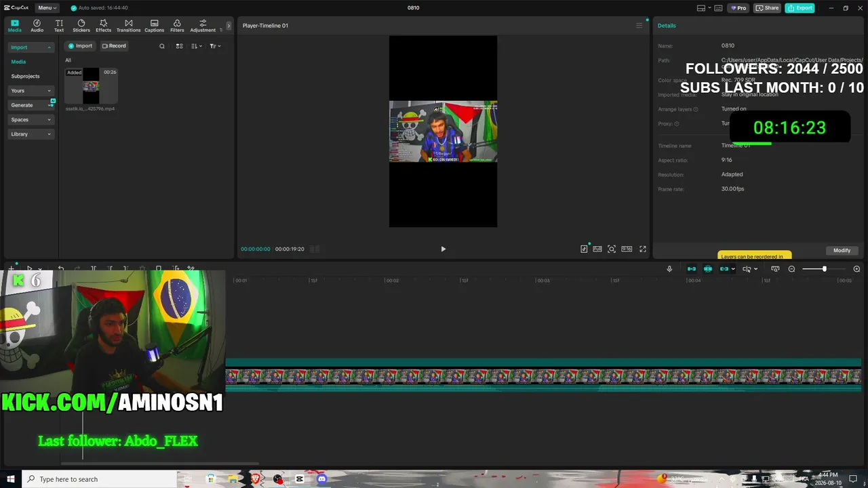This screenshot has width=868, height=488.
Task: Open the Effects tab
Action: [103, 26]
